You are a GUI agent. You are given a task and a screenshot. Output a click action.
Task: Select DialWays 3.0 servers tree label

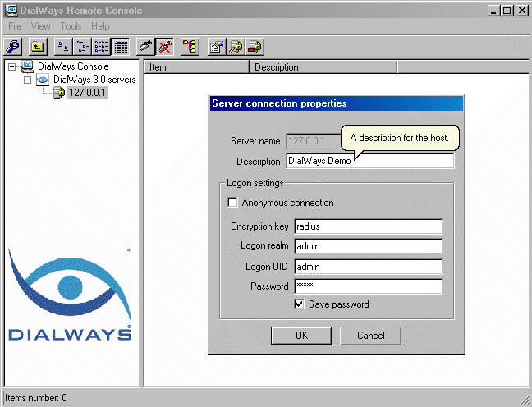click(94, 80)
